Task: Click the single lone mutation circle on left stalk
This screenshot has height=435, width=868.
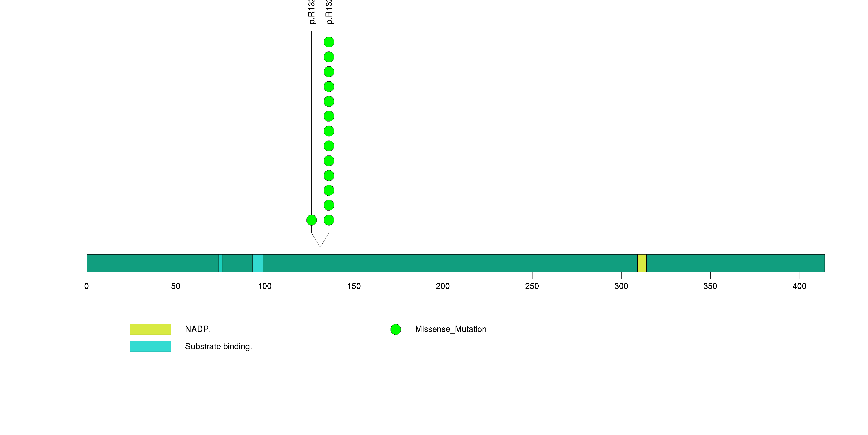Action: (x=311, y=220)
